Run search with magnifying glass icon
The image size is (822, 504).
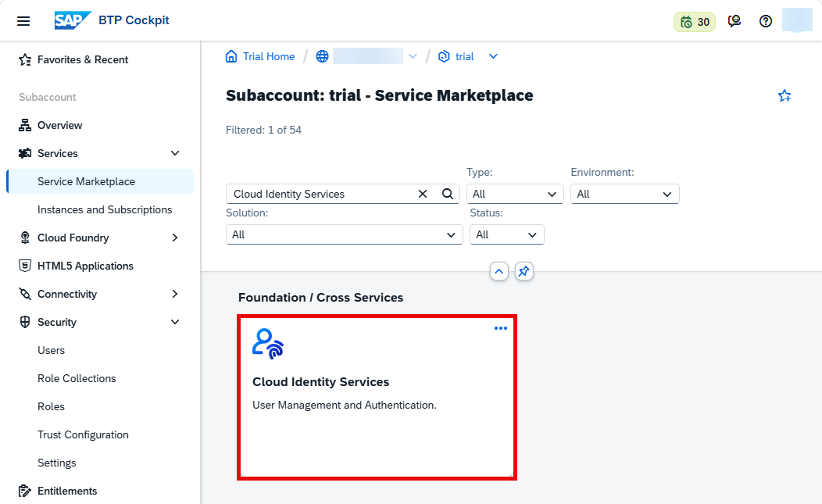point(448,194)
